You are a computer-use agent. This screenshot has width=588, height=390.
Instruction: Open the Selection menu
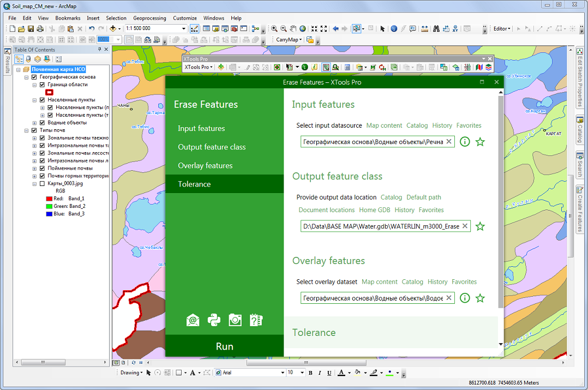pyautogui.click(x=116, y=18)
